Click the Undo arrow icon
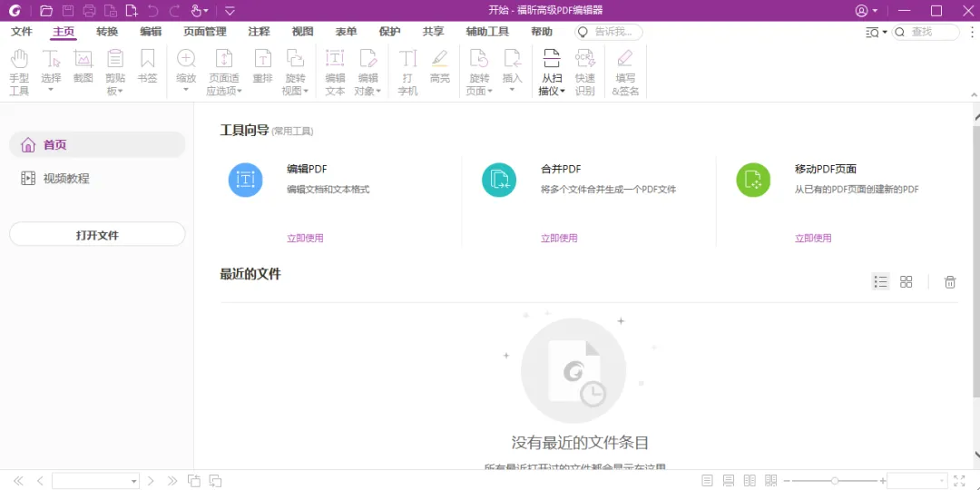This screenshot has width=980, height=490. pyautogui.click(x=153, y=11)
